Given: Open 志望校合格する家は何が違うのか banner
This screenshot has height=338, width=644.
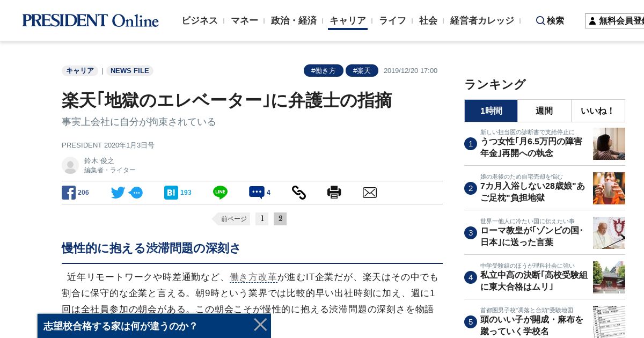Looking at the screenshot, I should [x=121, y=326].
